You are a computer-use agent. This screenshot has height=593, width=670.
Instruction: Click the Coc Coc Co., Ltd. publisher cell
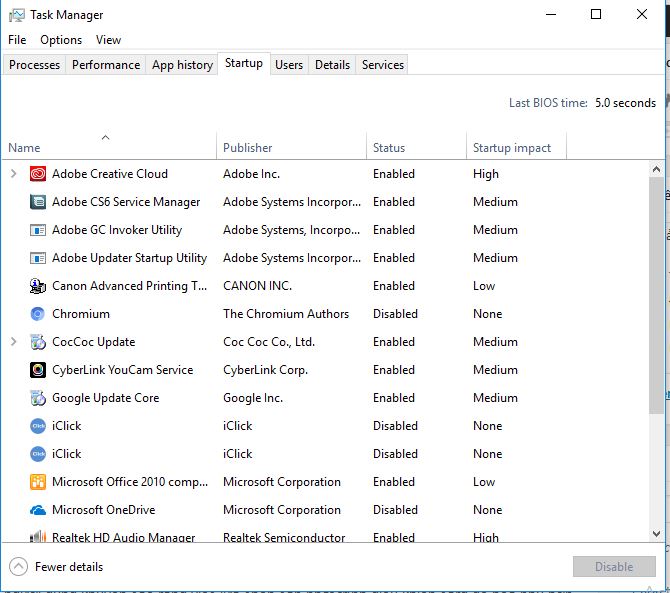pos(269,342)
